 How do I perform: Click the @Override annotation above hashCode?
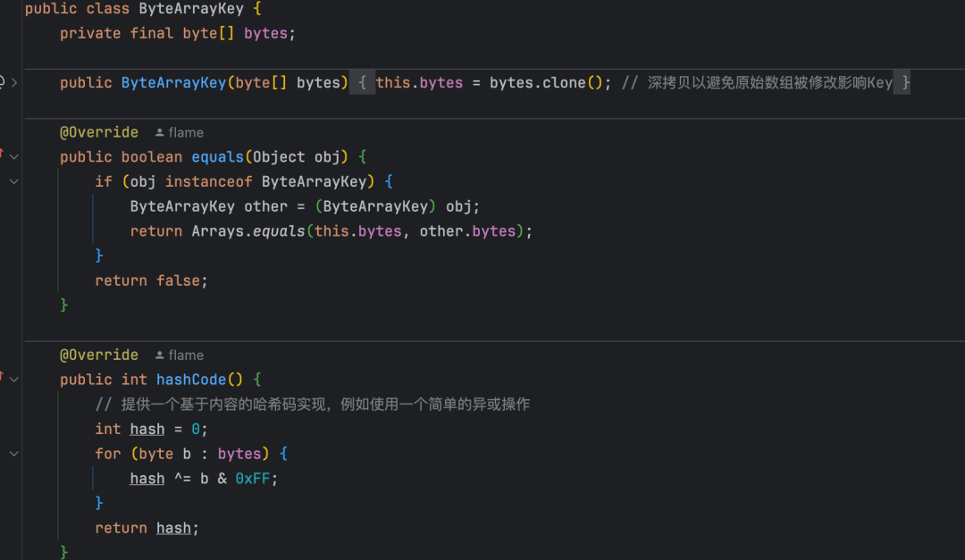click(99, 355)
